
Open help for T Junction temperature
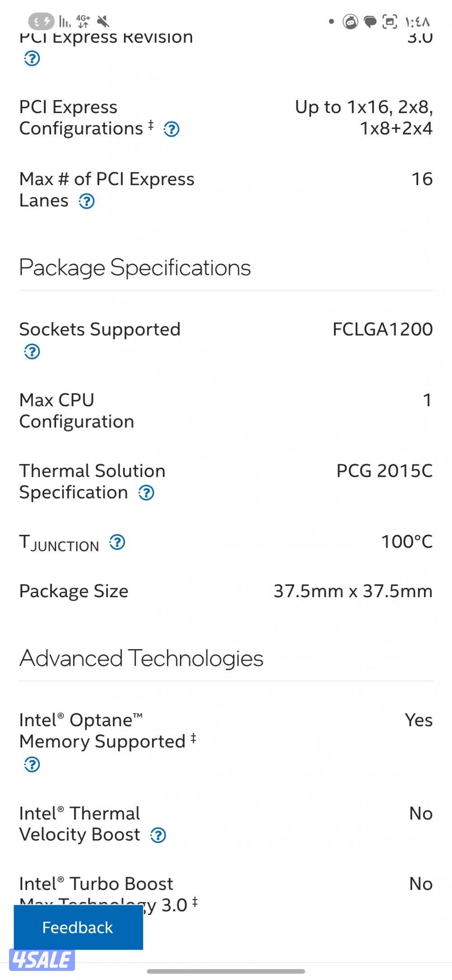tap(116, 542)
